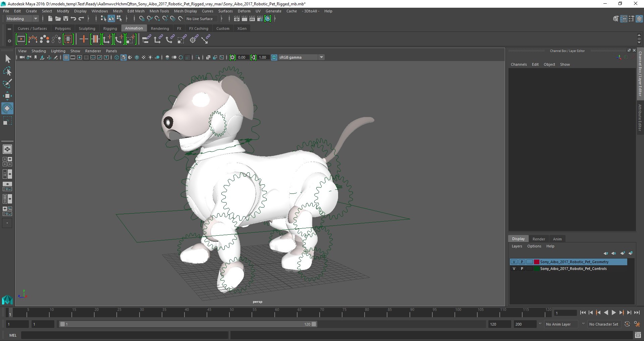Open shelf options gear menu
Screen dimensions: 644x341
pyautogui.click(x=9, y=41)
